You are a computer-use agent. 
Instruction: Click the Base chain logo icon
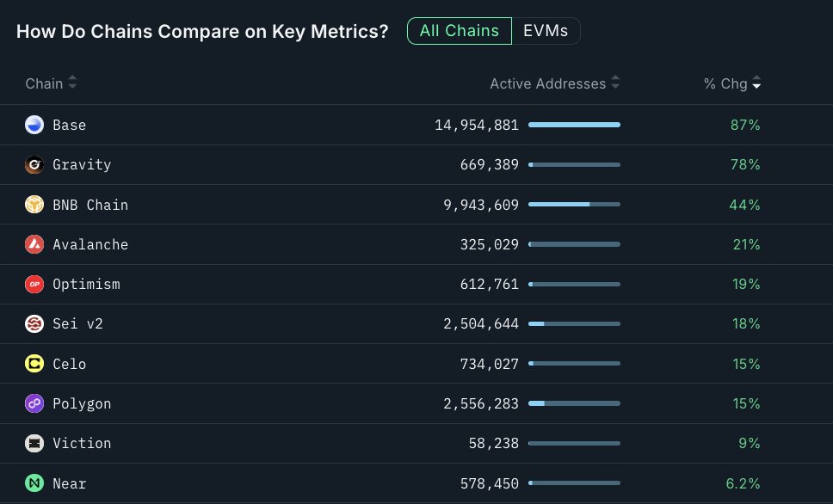[34, 125]
